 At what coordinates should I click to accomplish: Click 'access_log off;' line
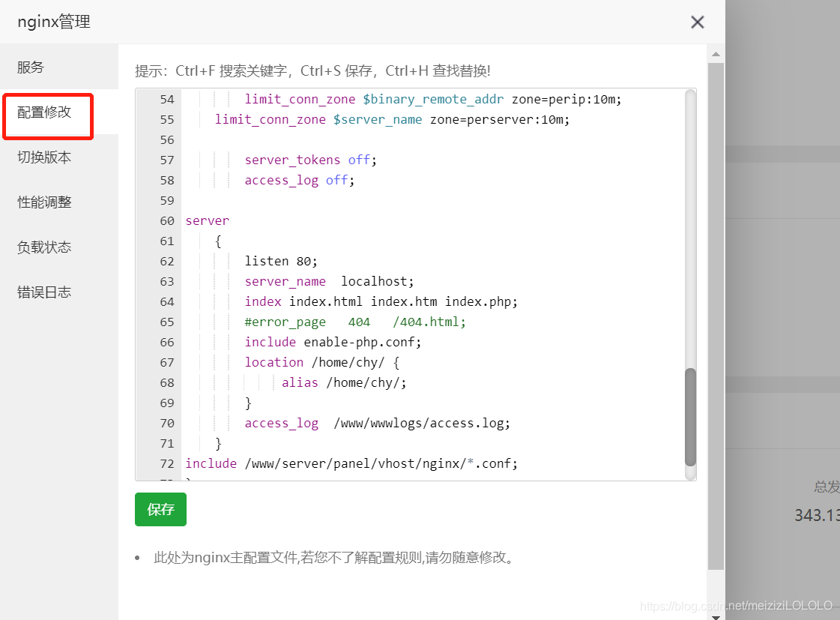(300, 180)
